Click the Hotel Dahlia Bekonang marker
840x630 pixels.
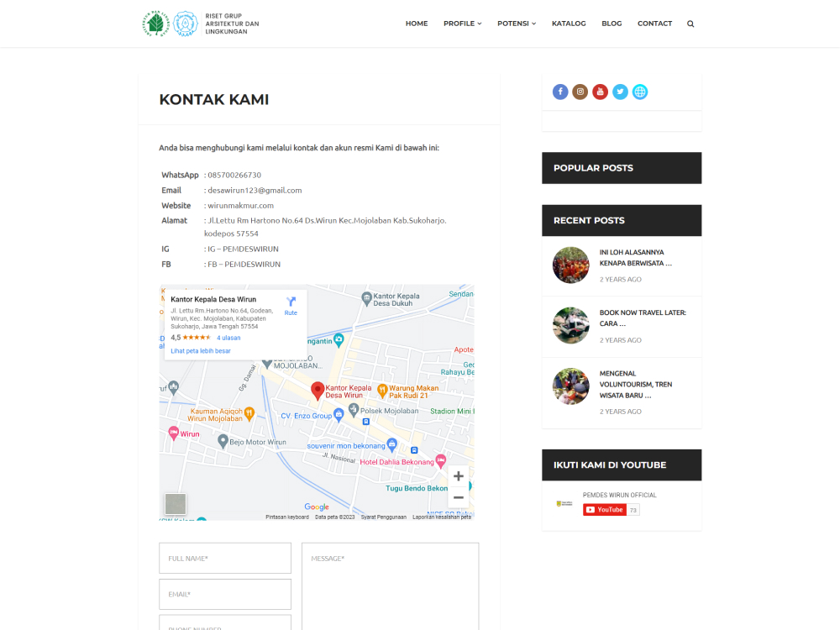point(440,460)
